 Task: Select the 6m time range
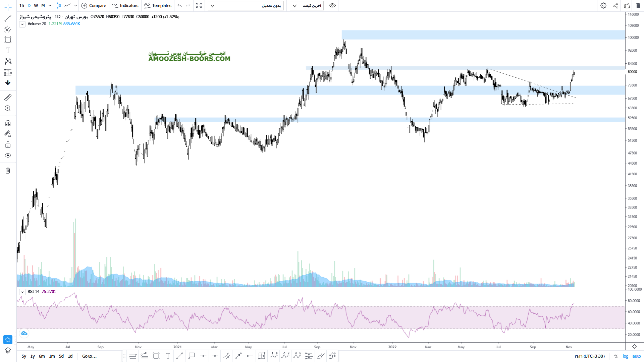pyautogui.click(x=42, y=356)
